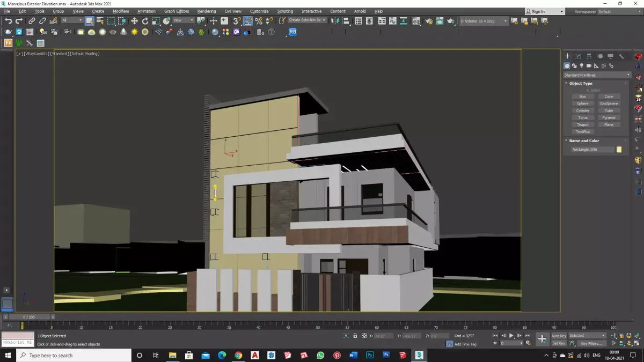Viewport: 644px width, 362px height.
Task: Toggle Window/Crossing selection mode
Action: click(122, 21)
